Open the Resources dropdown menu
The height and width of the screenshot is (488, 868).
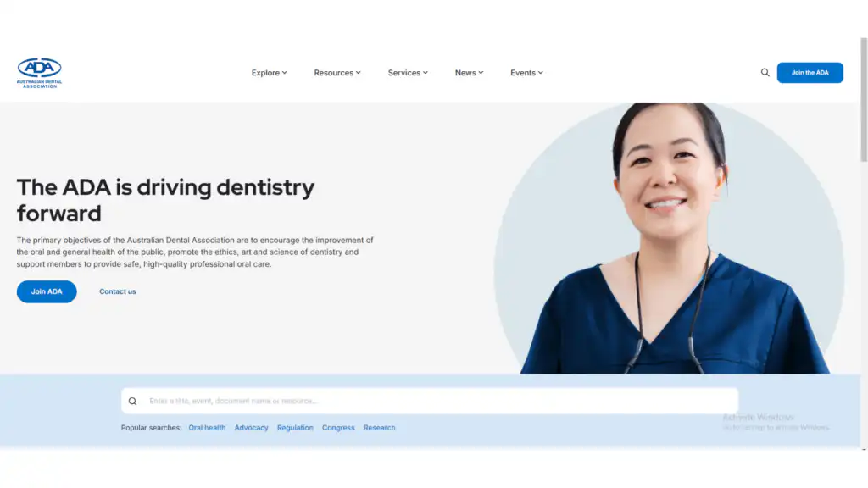click(337, 73)
